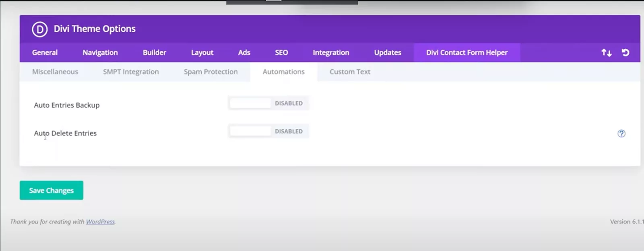
Task: Go to the SEO tab
Action: [x=281, y=52]
